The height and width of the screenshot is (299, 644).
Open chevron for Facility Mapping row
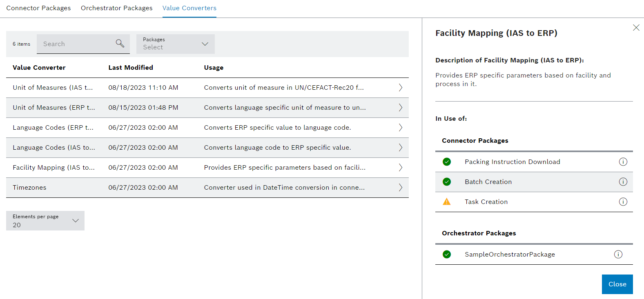coord(401,168)
